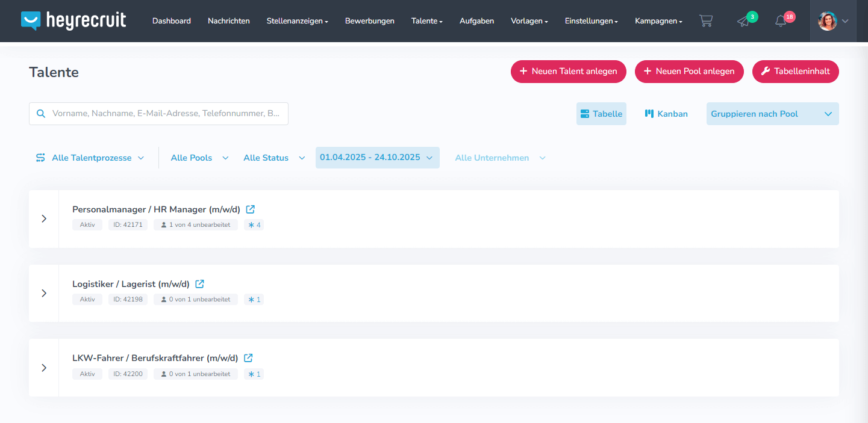Open the Gruppieren nach Pool dropdown

coord(772,114)
